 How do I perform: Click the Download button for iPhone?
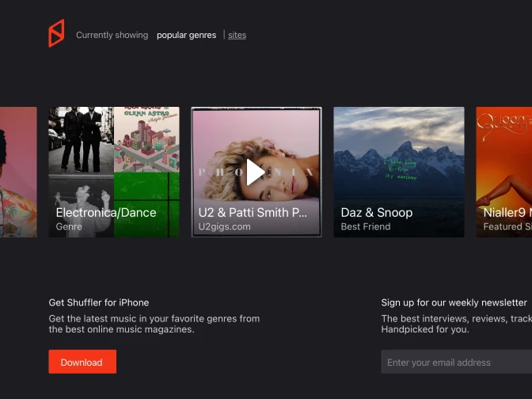point(82,362)
